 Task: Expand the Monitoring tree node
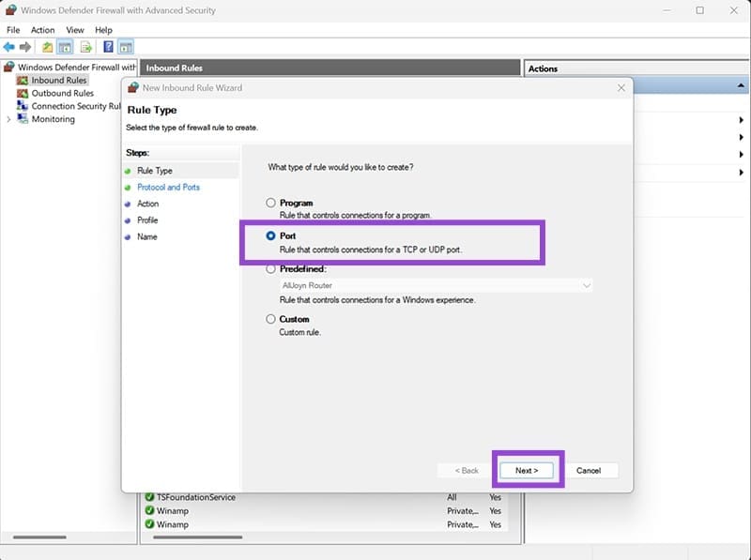click(7, 119)
